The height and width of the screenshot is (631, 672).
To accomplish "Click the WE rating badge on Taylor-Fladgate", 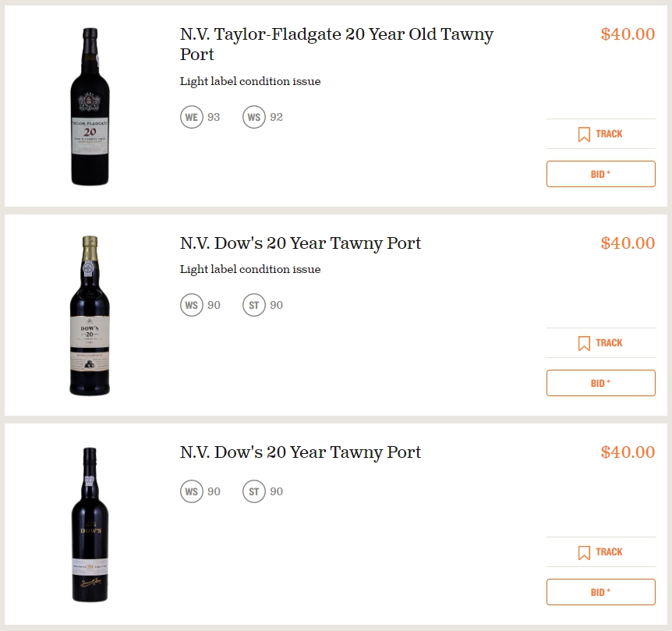I will tap(192, 117).
